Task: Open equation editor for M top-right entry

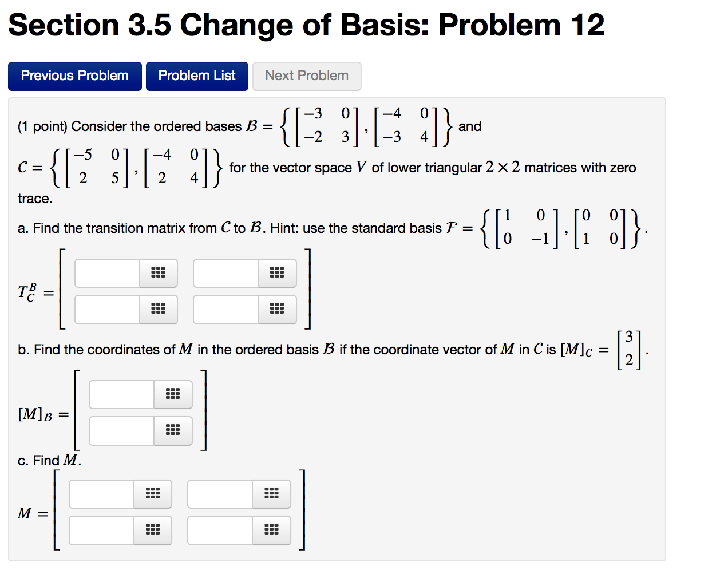Action: pos(271,494)
